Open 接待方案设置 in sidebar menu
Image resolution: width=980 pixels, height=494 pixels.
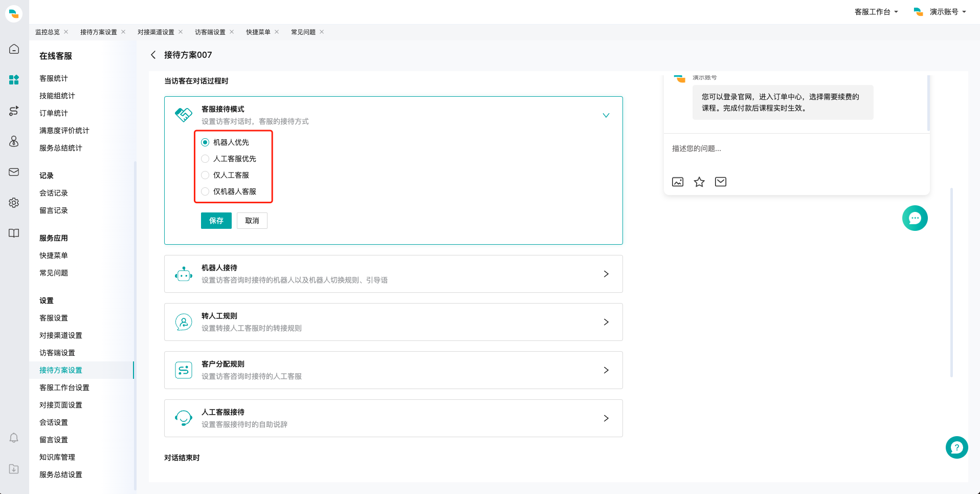tap(61, 370)
